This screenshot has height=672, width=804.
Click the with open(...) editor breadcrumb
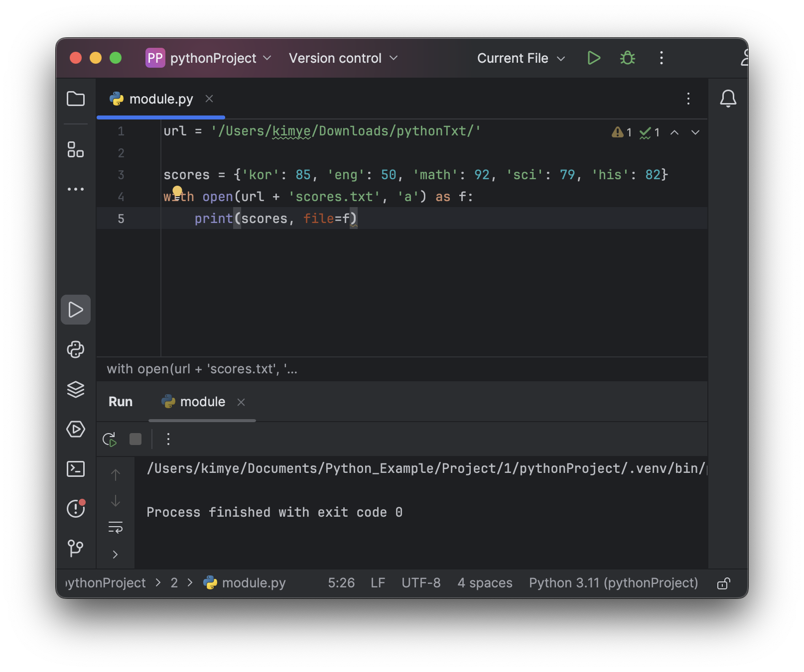(x=202, y=369)
